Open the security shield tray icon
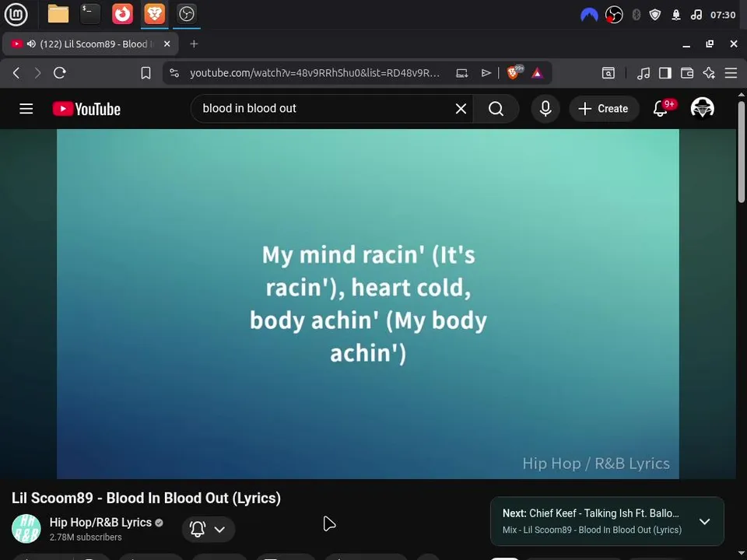The width and height of the screenshot is (747, 560). [x=655, y=15]
